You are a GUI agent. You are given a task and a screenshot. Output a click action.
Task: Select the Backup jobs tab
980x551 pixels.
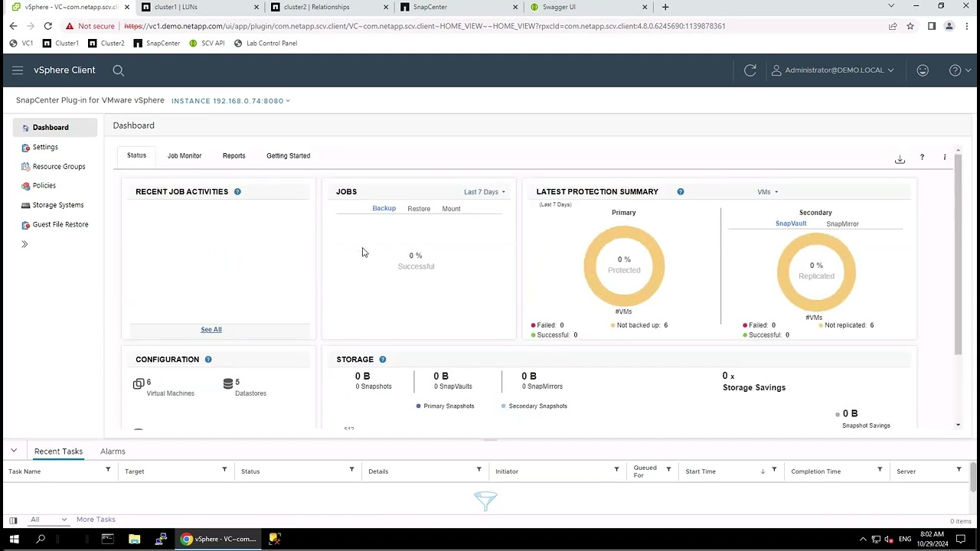(384, 208)
